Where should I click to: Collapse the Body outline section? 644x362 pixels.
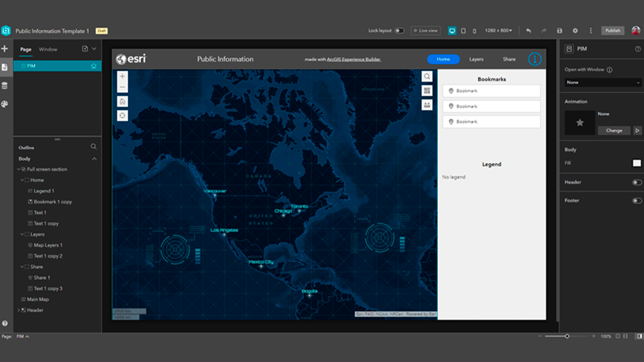tap(94, 159)
